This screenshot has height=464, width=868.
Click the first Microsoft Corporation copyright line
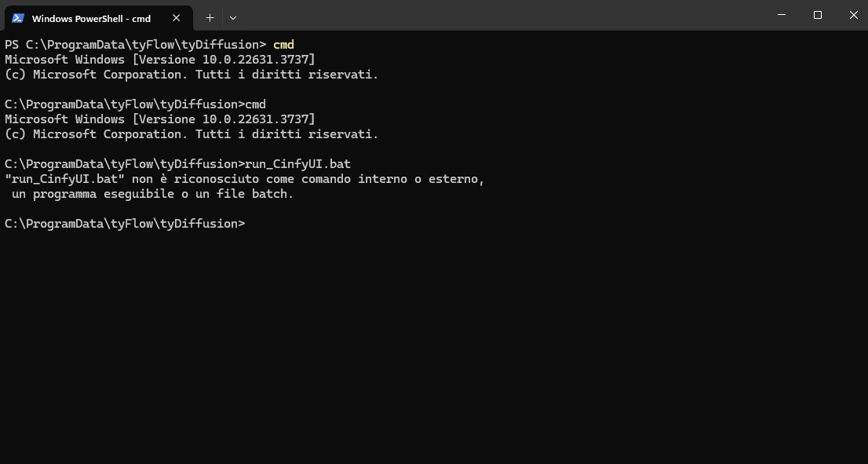191,75
